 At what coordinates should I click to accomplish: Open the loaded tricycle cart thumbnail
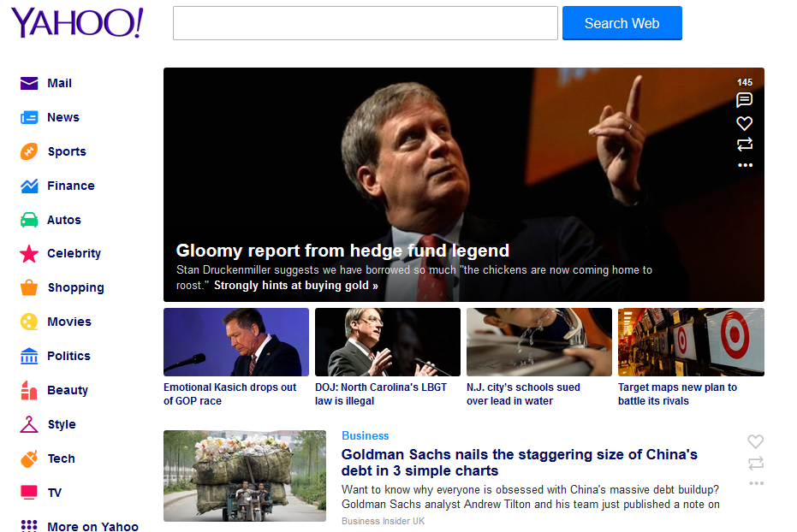[245, 476]
